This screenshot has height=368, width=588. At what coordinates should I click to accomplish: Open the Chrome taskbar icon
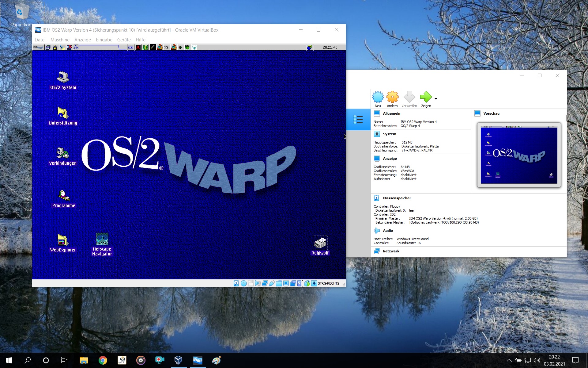pos(103,360)
